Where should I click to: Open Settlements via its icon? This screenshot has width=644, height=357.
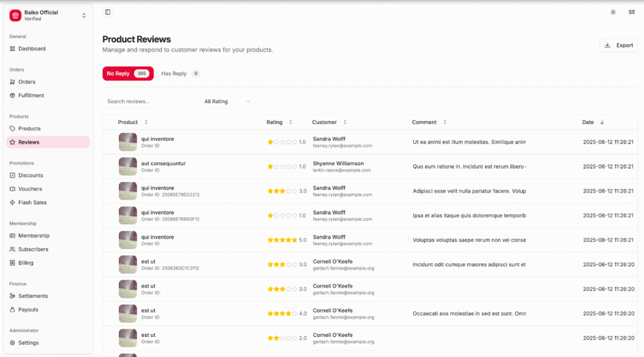coord(13,296)
